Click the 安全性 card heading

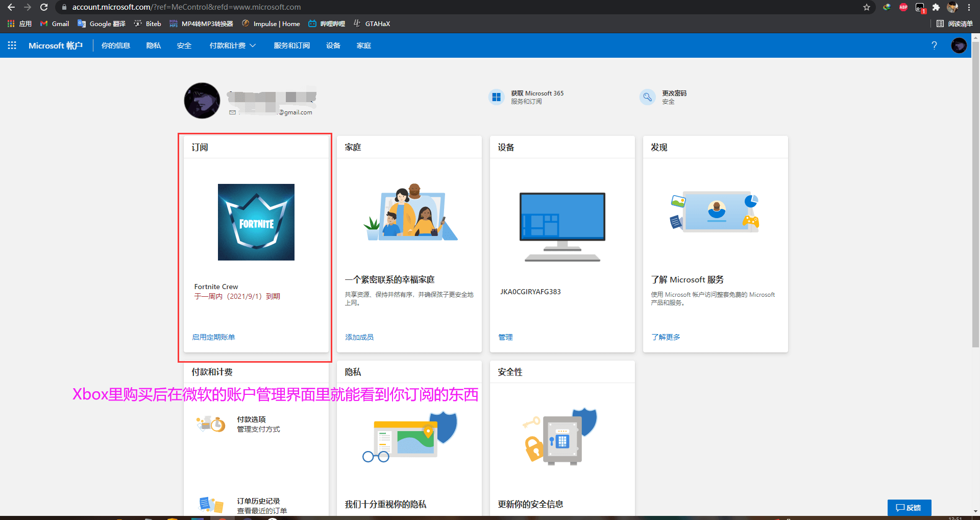510,372
